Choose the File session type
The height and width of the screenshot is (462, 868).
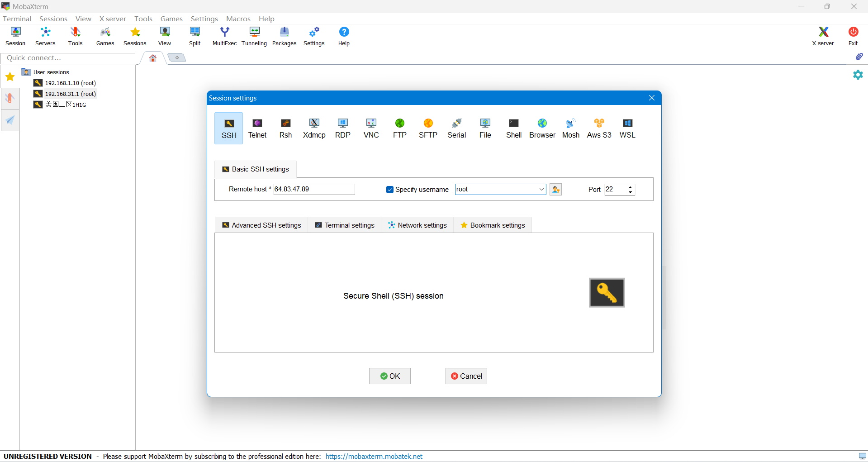(x=485, y=129)
